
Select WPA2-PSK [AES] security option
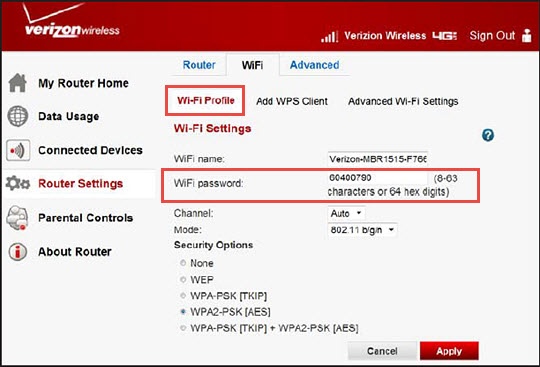click(183, 312)
